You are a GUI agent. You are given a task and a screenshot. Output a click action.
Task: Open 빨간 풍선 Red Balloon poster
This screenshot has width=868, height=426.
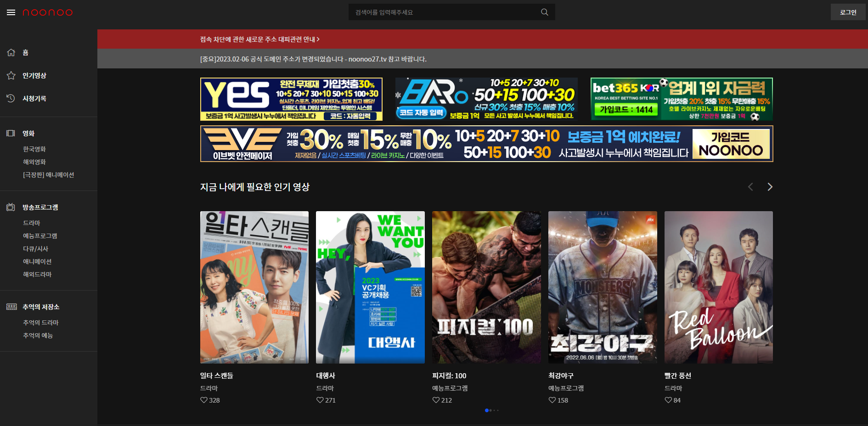pyautogui.click(x=719, y=287)
